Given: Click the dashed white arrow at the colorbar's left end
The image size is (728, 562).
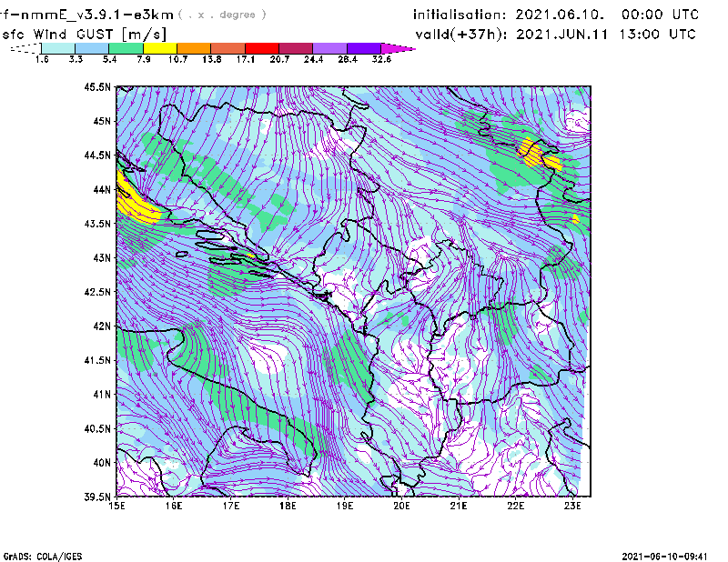Looking at the screenshot, I should click(x=25, y=48).
